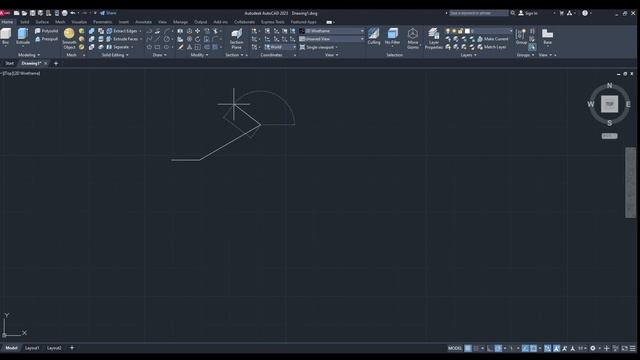Use the Separate solid tool
This screenshot has height=360, width=640.
tap(118, 47)
